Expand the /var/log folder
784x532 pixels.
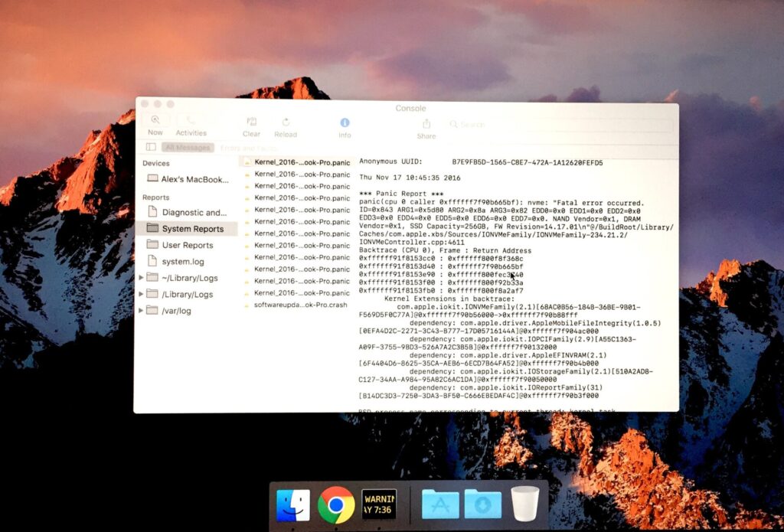pyautogui.click(x=141, y=311)
